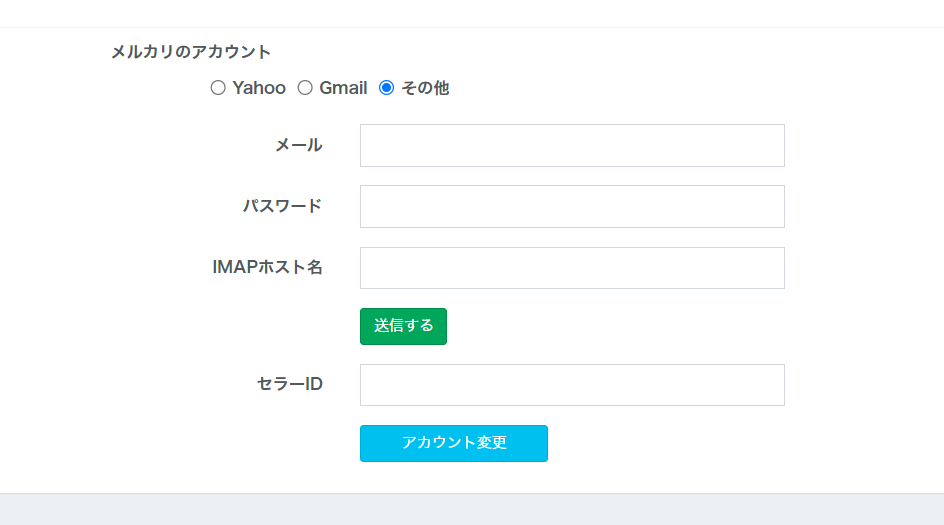Click into the IMAPホスト名 field
The image size is (944, 525).
point(572,268)
